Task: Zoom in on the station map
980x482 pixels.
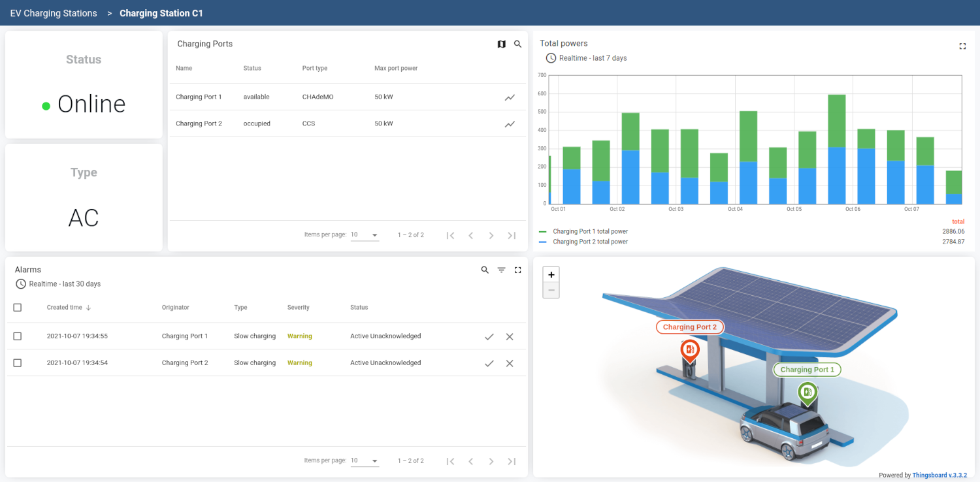Action: pos(551,275)
